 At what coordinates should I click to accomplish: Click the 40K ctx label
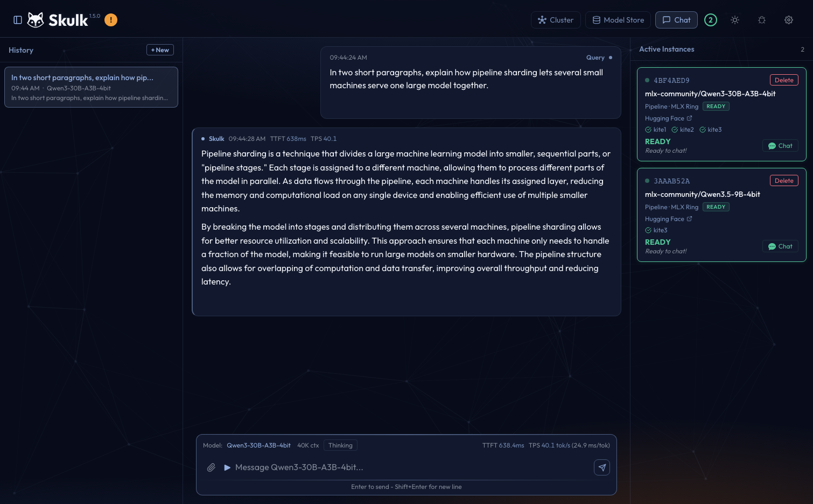coord(308,445)
